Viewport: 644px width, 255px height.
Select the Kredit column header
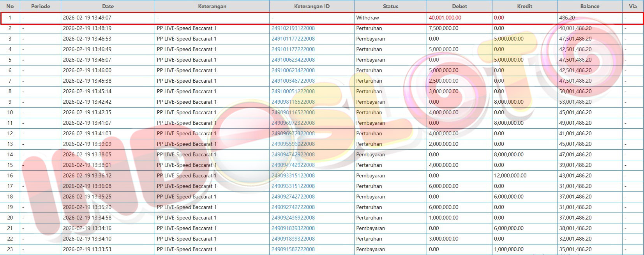[x=524, y=6]
